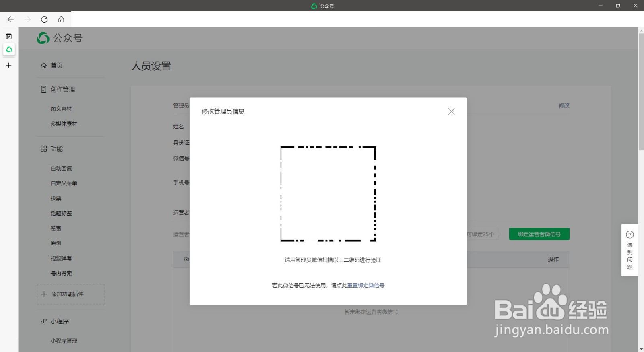Select 视频弹幕 in the sidebar
The height and width of the screenshot is (352, 644).
[61, 258]
